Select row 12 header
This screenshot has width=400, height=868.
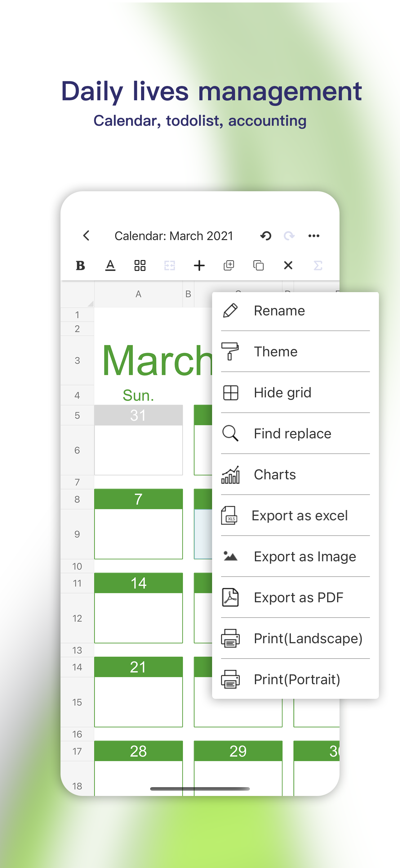point(78,618)
